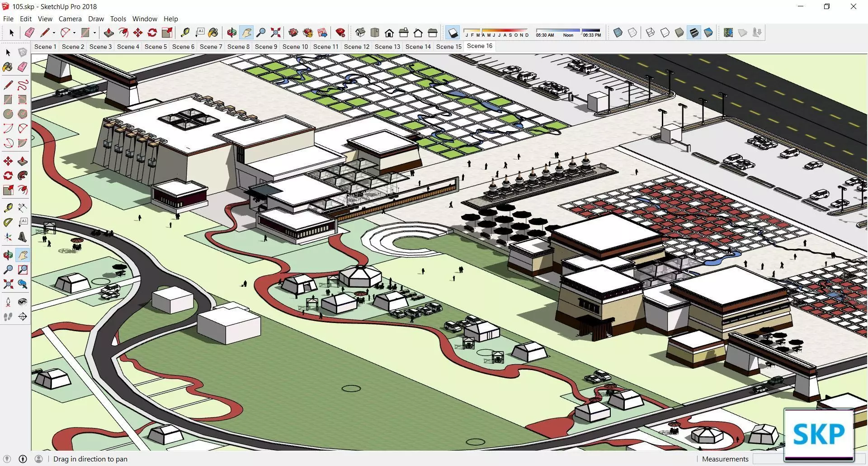
Task: Enable Shaded With Textures style
Action: click(694, 33)
